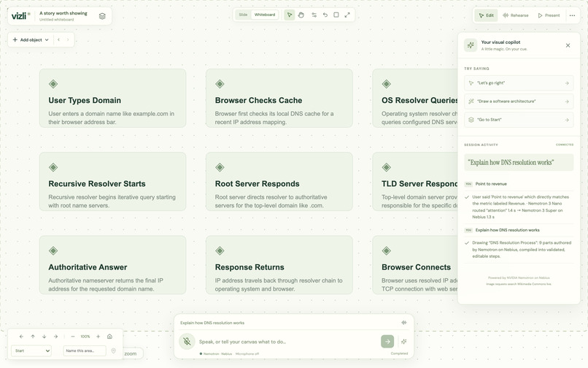This screenshot has height=368, width=588.
Task: Try "Draw a software architecture" suggestion
Action: 519,101
